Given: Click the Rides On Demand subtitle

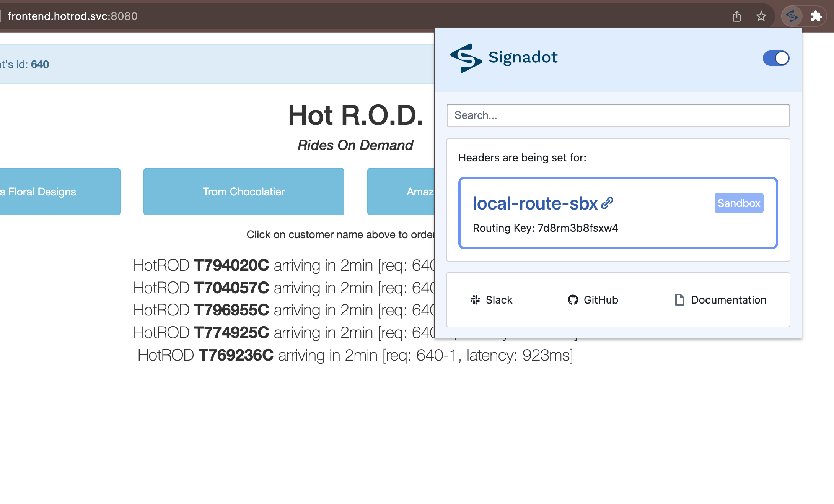Looking at the screenshot, I should [355, 145].
